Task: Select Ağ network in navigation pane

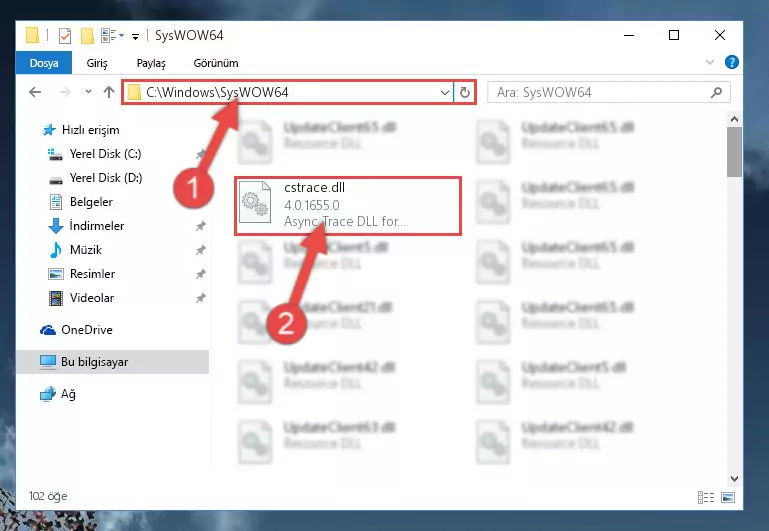Action: pyautogui.click(x=68, y=394)
